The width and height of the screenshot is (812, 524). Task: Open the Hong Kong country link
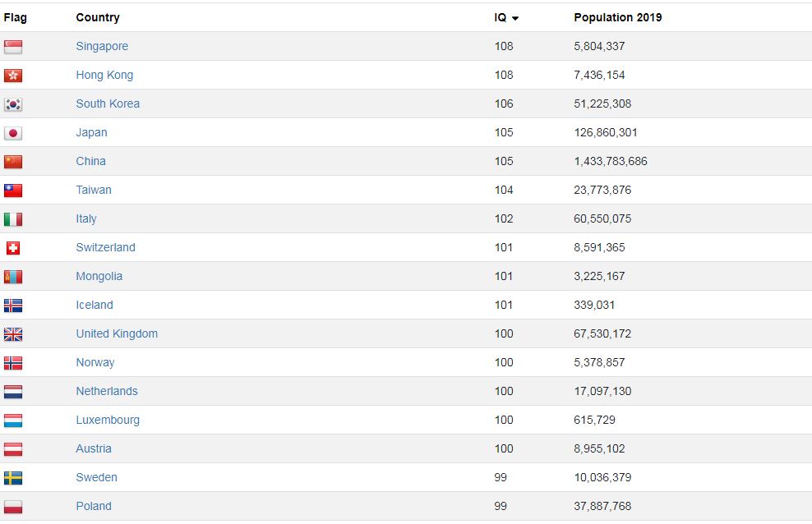coord(104,75)
